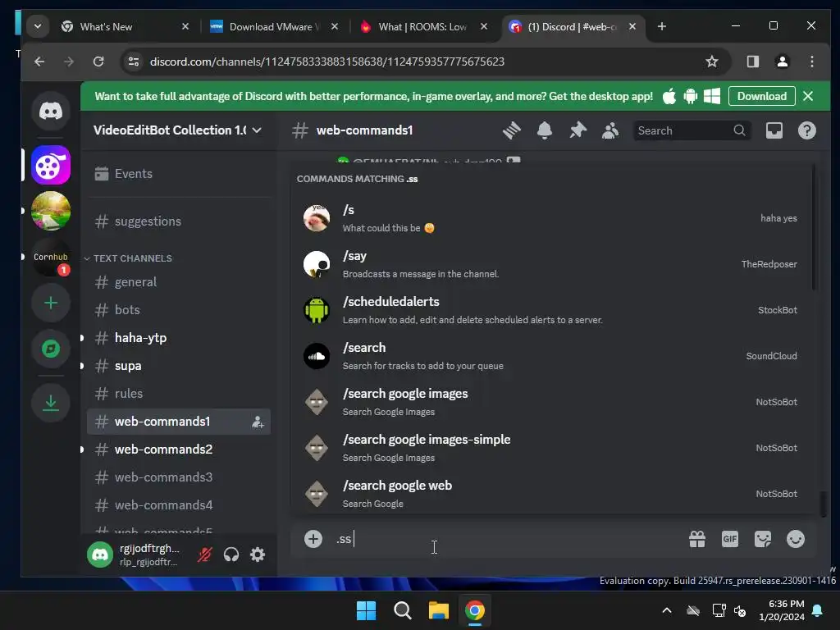Open the general channel

(x=178, y=282)
